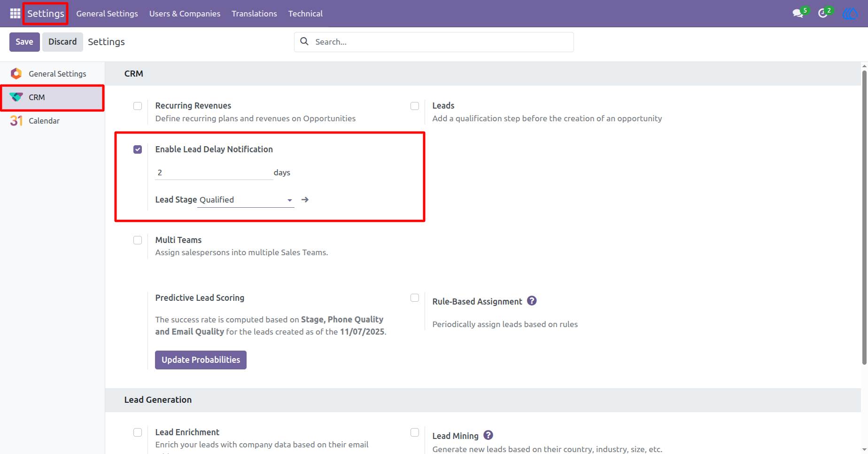Screen dimensions: 868x454
Task: Click the delay days input field
Action: coord(214,172)
